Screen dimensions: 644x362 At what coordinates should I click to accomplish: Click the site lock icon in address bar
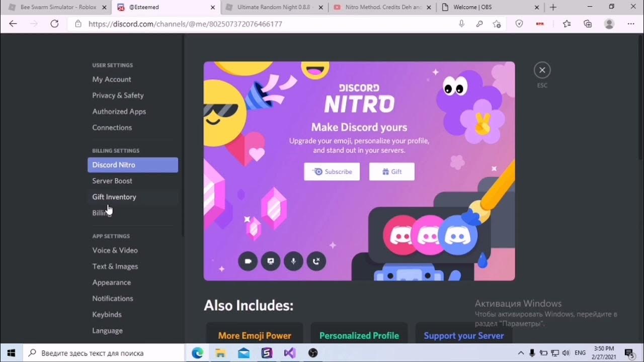click(x=78, y=24)
